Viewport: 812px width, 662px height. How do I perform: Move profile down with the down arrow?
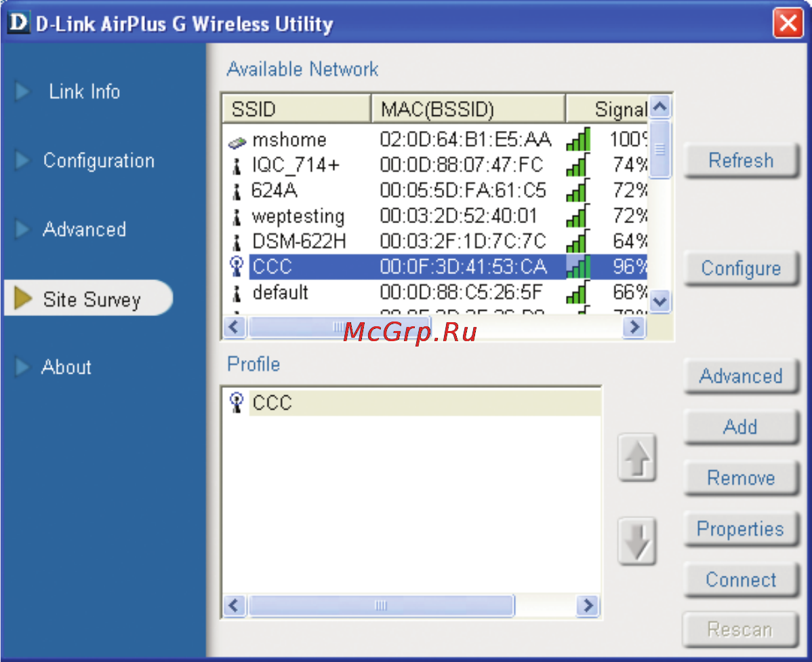point(638,541)
